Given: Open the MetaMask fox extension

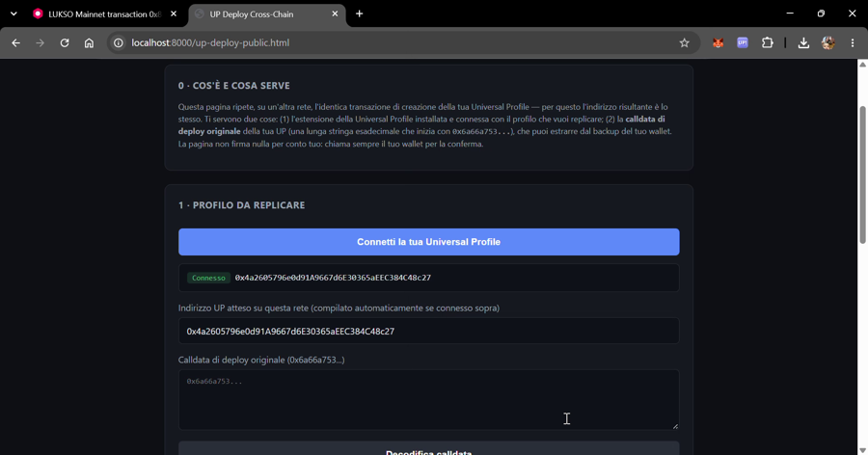Looking at the screenshot, I should coord(718,42).
